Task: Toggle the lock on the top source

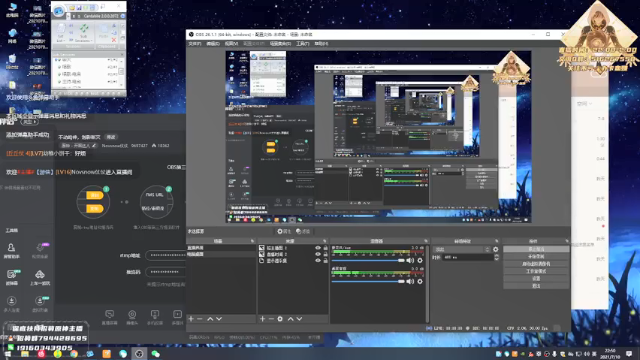Action: [325, 248]
